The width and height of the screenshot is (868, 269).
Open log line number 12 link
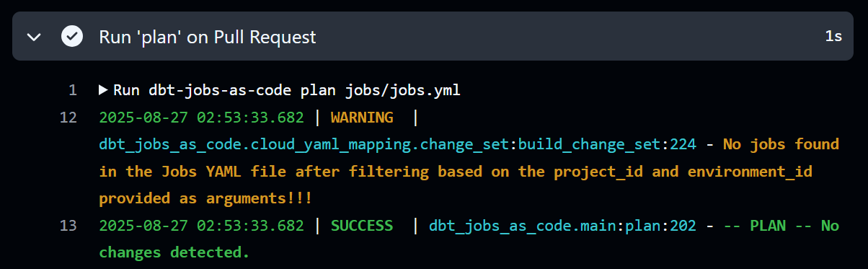click(x=68, y=118)
